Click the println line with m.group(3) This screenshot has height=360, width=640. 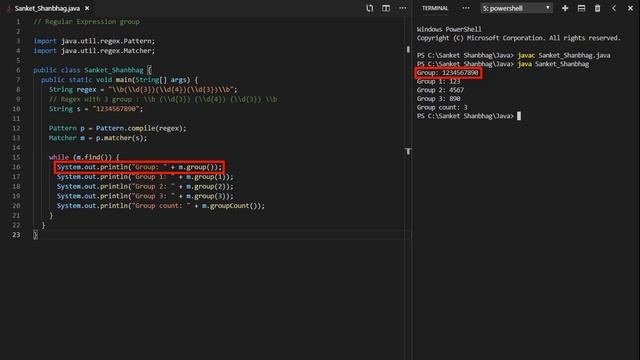(145, 196)
